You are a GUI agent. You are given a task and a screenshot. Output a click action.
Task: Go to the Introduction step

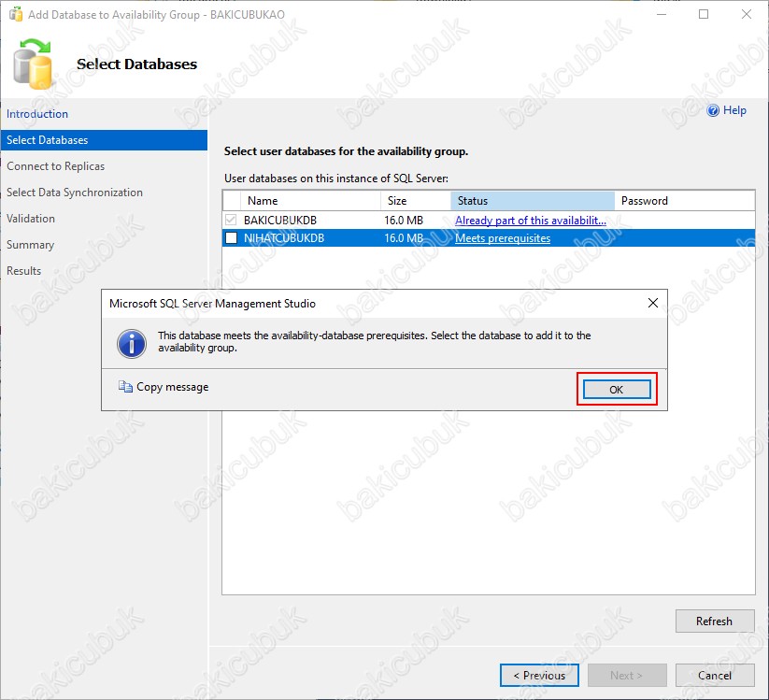37,114
